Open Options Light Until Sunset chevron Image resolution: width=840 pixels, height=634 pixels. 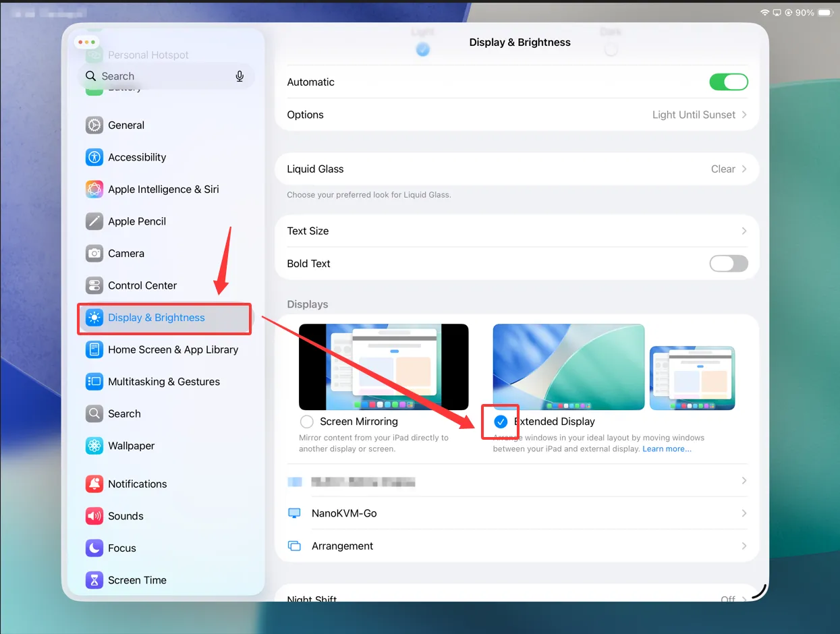coord(744,115)
